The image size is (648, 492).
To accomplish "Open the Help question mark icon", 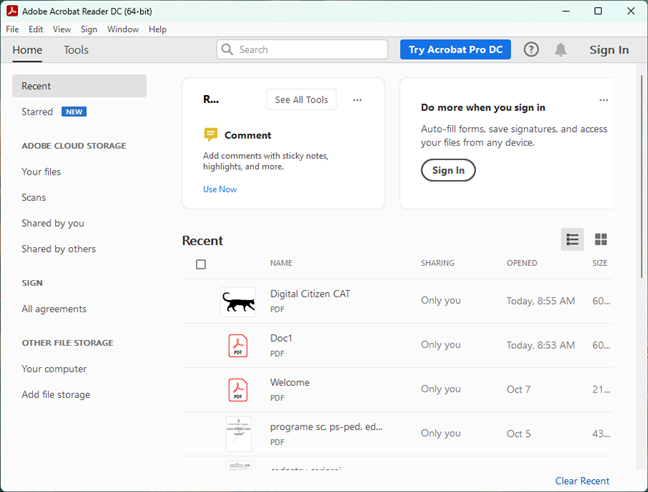I will [x=531, y=50].
